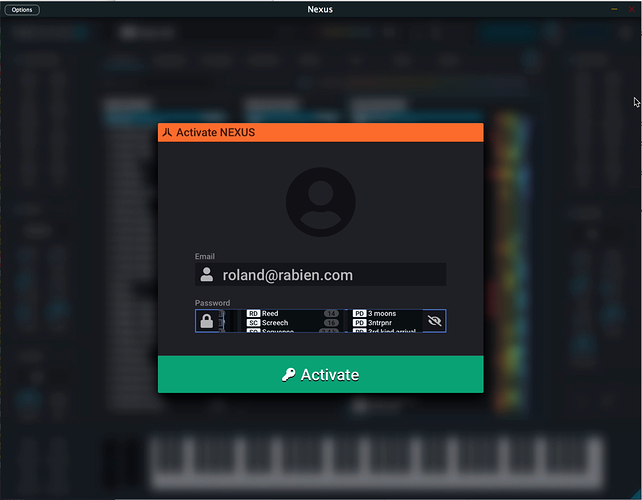
Task: Click the email field containing roland@rabien.com
Action: pos(321,275)
